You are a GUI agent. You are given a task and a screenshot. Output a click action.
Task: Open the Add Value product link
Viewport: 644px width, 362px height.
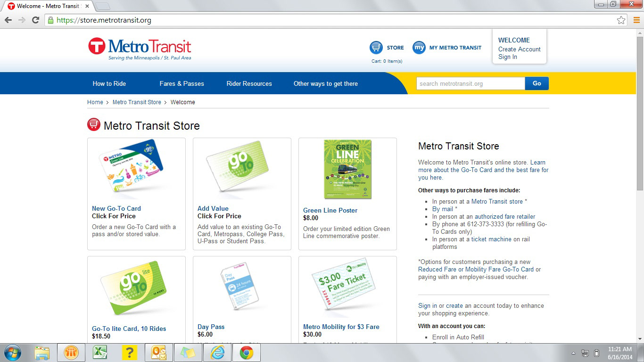pos(213,208)
